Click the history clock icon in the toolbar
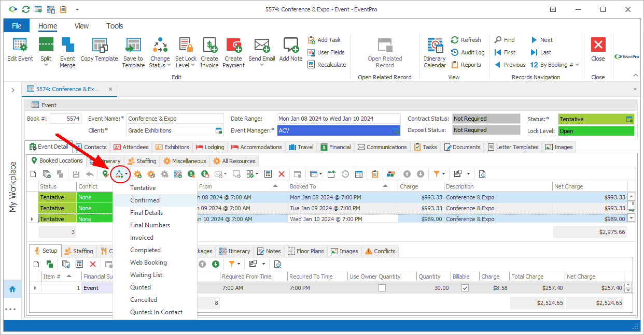The width and height of the screenshot is (644, 335). 345,174
